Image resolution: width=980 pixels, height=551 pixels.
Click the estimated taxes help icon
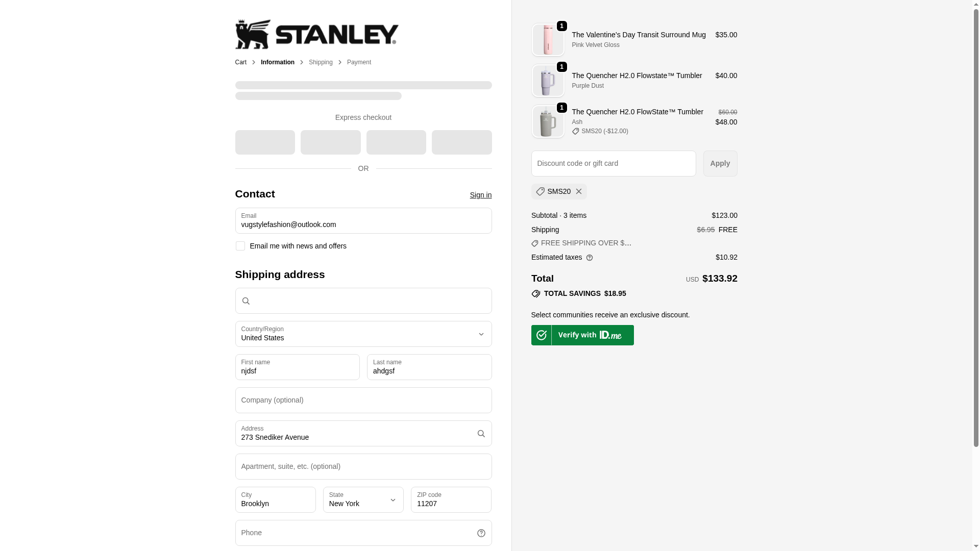pos(590,258)
